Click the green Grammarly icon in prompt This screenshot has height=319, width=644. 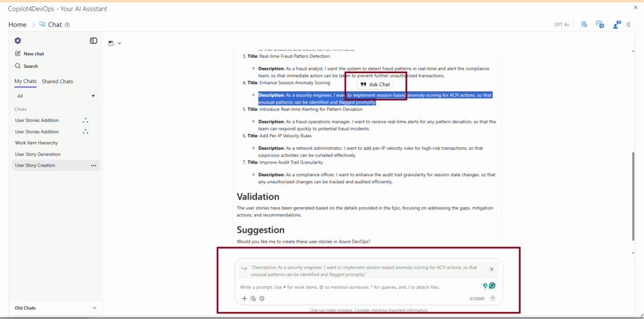(492, 286)
